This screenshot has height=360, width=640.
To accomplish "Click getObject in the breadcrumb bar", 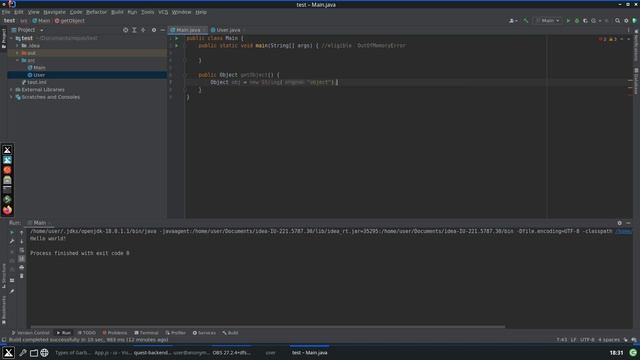I will tap(70, 21).
